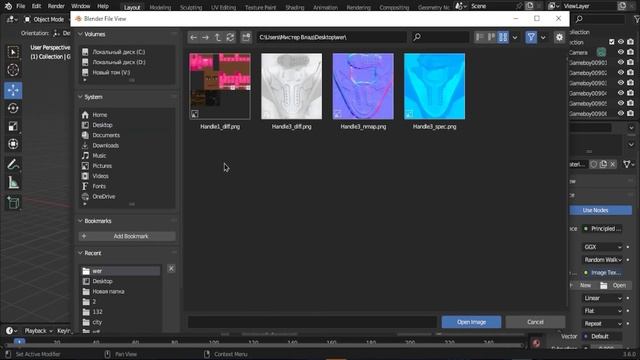Select the Scale tool in Blender toolbar

[13, 126]
